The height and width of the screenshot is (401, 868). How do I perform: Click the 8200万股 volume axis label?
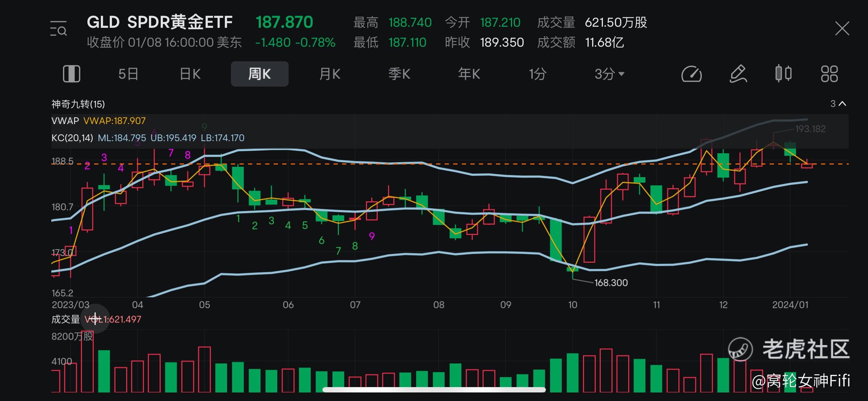point(72,336)
